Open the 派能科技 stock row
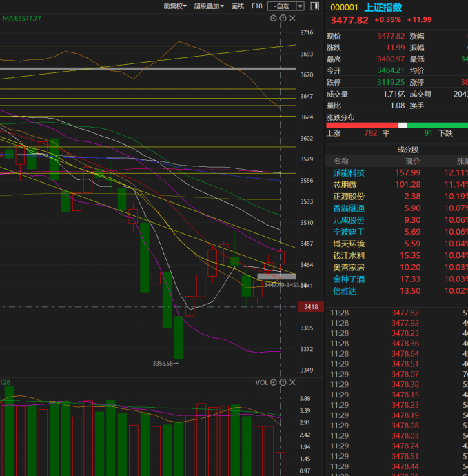The width and height of the screenshot is (468, 476). point(397,172)
